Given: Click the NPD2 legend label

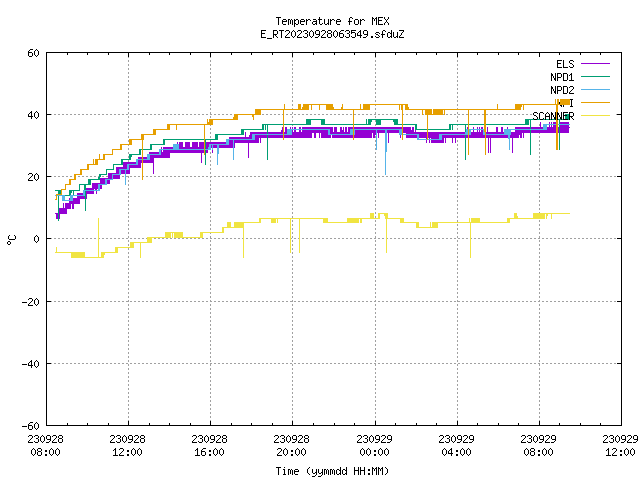Looking at the screenshot, I should click(562, 90).
